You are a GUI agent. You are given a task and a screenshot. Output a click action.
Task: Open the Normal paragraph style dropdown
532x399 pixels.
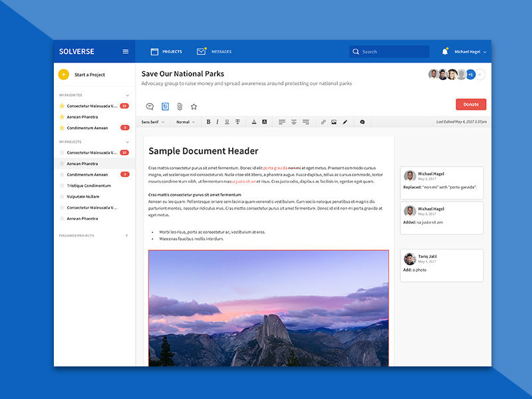click(186, 122)
